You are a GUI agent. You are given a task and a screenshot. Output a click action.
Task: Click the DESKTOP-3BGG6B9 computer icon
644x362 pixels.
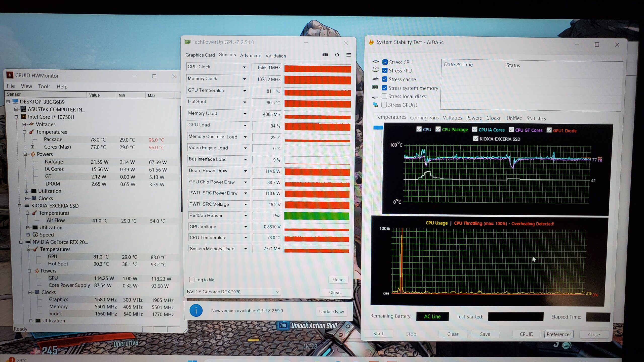(16, 102)
